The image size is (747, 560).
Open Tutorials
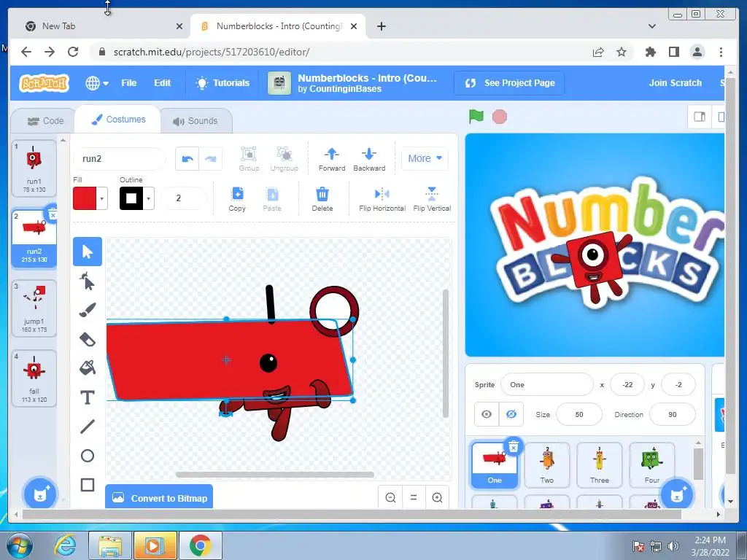(x=222, y=83)
